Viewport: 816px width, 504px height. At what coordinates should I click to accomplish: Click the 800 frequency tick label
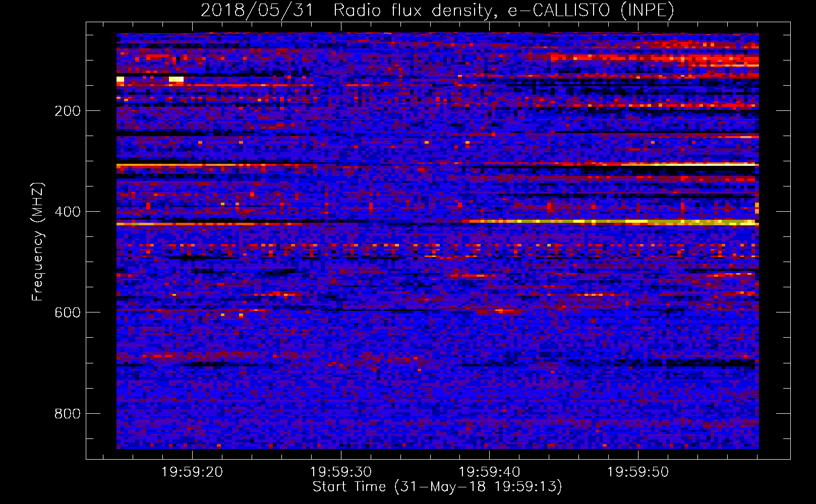68,414
